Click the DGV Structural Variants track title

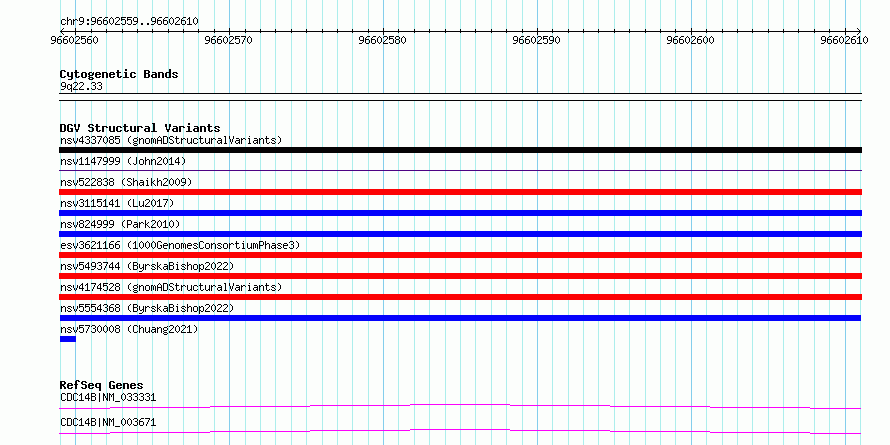140,128
